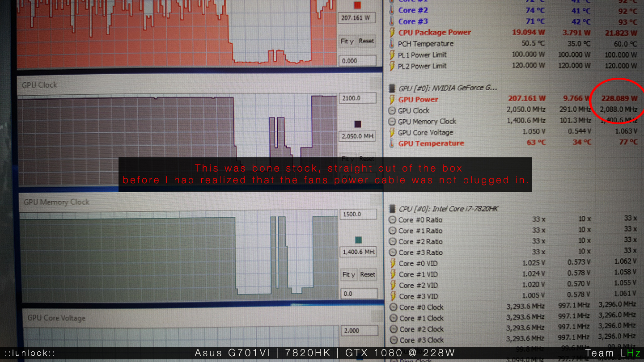Click the Core #2 thermometer icon

tap(392, 10)
